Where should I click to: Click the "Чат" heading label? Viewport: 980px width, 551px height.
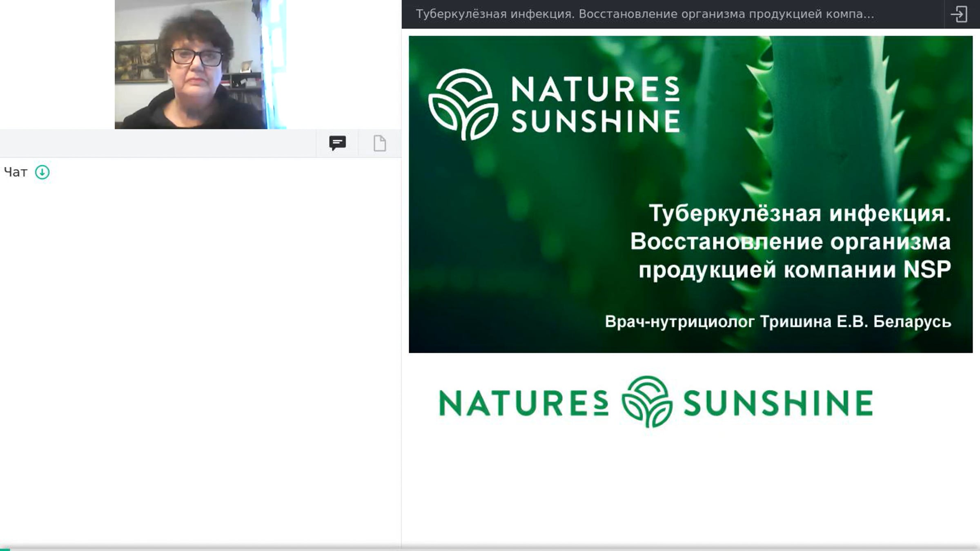(16, 172)
